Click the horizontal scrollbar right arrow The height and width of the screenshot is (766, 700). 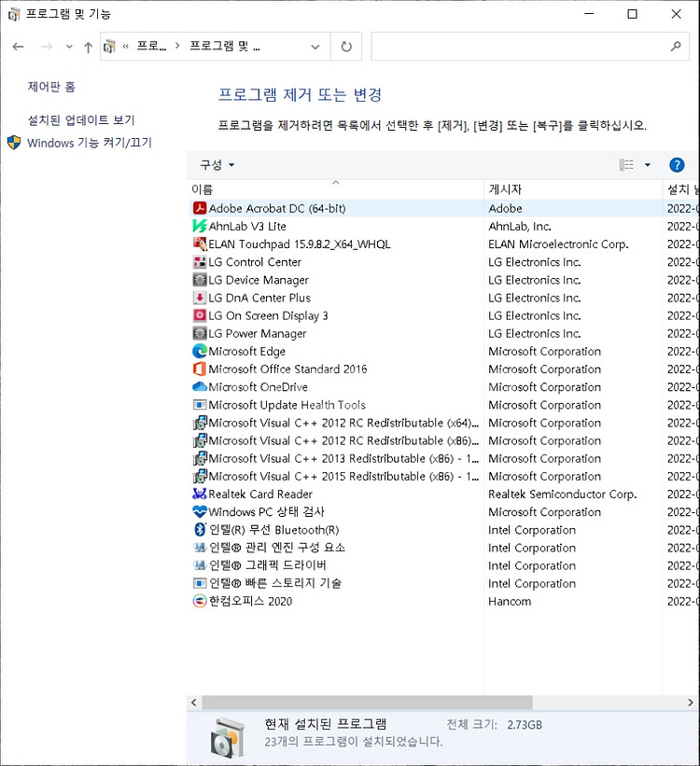coord(690,703)
